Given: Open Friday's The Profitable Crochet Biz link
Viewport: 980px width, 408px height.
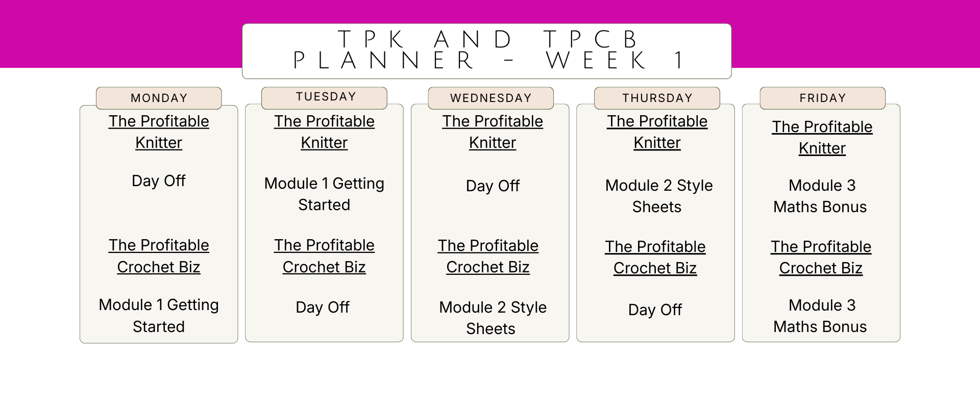Looking at the screenshot, I should (821, 258).
